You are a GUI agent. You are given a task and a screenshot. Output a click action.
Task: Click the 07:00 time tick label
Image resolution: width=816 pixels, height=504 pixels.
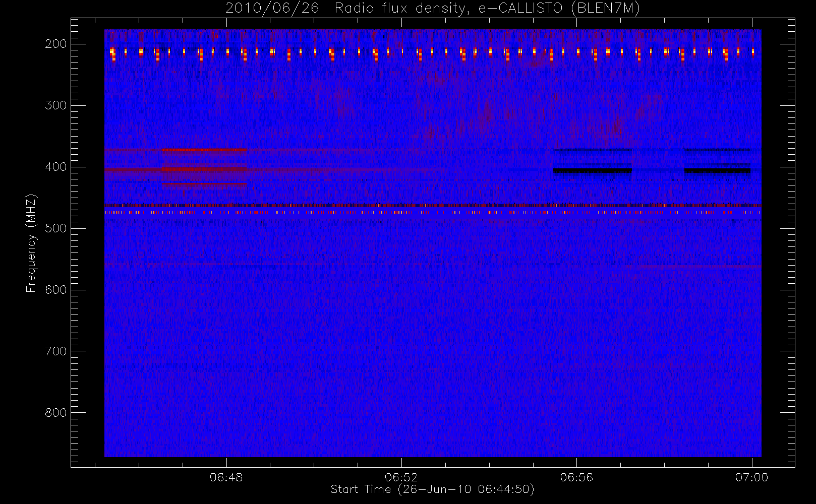pos(751,477)
